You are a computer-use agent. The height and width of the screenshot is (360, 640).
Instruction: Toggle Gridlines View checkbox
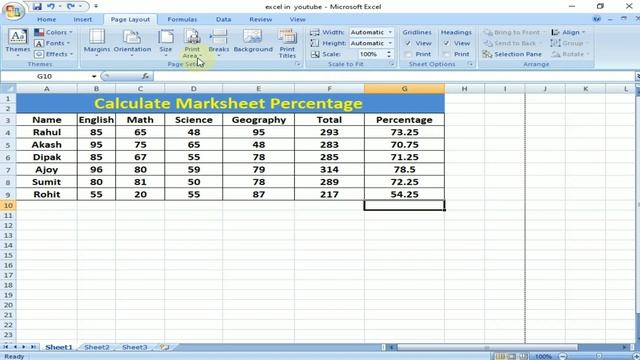tap(408, 43)
